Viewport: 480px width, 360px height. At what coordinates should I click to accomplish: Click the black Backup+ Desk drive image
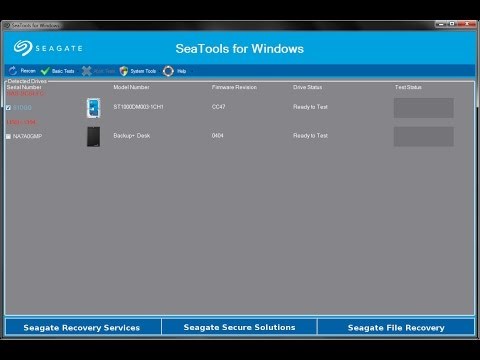pos(94,136)
